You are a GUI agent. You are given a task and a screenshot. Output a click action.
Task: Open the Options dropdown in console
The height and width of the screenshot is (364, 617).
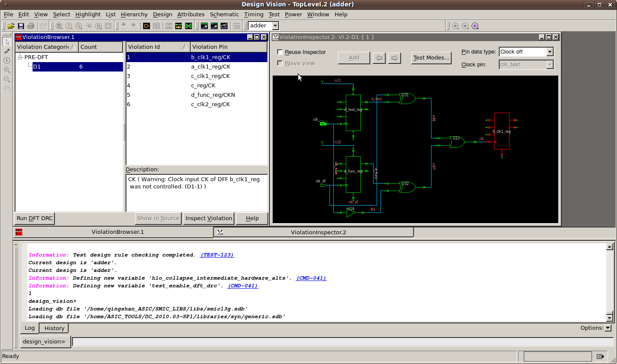pos(608,328)
